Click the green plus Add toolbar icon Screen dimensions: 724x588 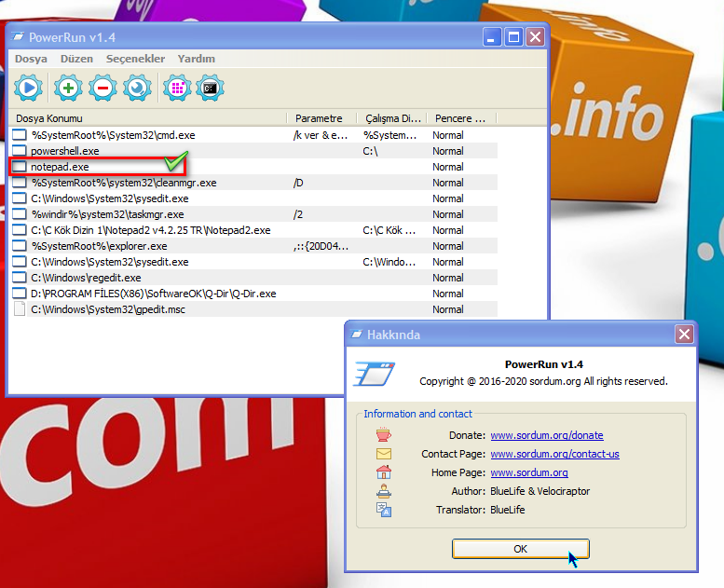(68, 88)
